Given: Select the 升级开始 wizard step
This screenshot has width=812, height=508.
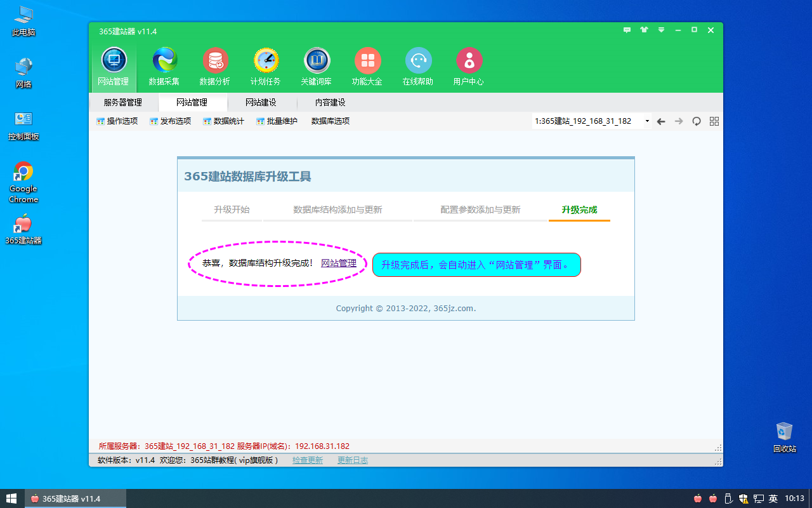Looking at the screenshot, I should point(232,210).
